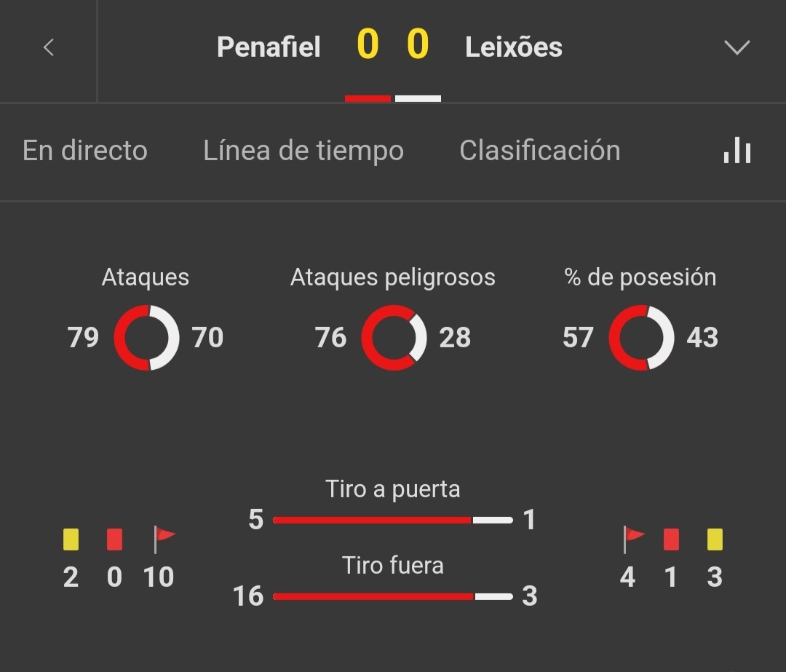Screen dimensions: 786x672
Task: Tap Leixões' red card icon
Action: (671, 539)
